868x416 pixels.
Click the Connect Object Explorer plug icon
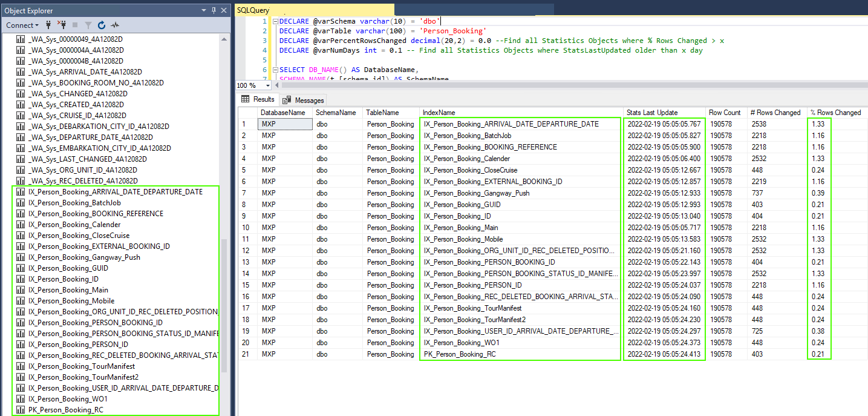point(48,25)
